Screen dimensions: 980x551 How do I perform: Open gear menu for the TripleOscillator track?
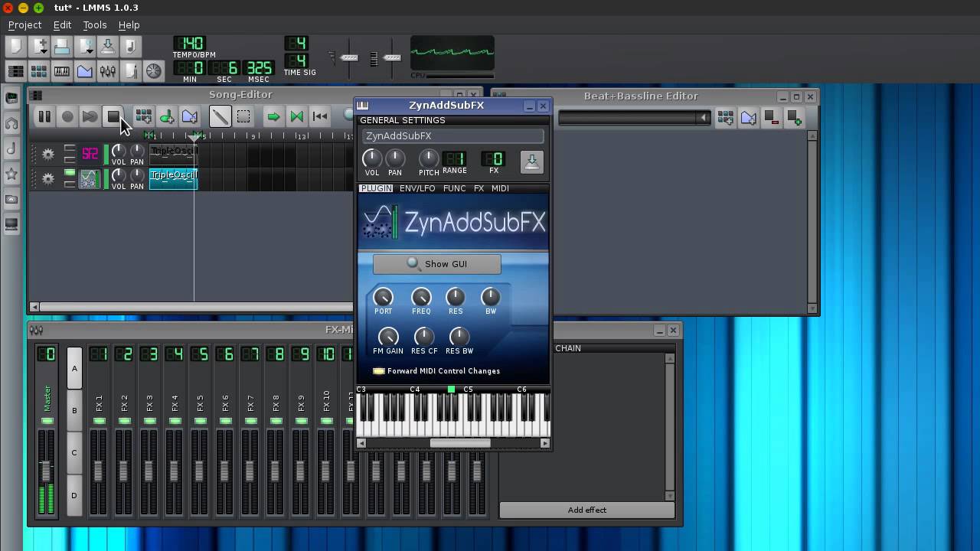tap(48, 179)
